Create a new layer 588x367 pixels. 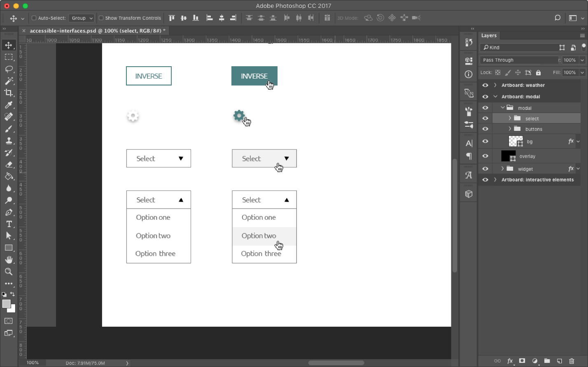coord(559,361)
